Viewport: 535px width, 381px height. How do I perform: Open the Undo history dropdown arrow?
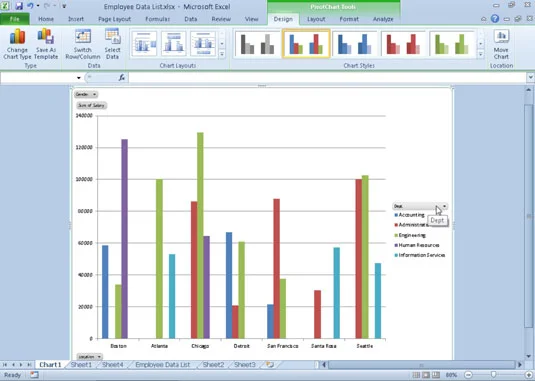(x=38, y=6)
